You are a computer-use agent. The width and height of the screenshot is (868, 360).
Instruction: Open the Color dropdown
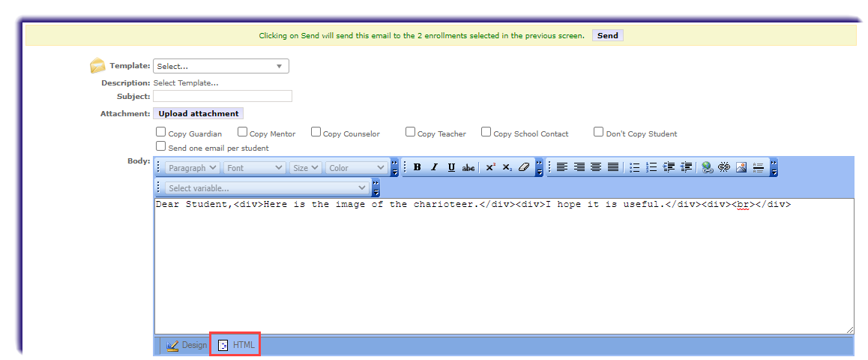click(x=357, y=168)
